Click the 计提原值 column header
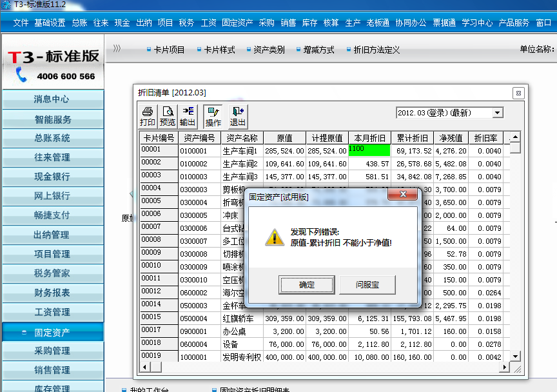 tap(327, 138)
